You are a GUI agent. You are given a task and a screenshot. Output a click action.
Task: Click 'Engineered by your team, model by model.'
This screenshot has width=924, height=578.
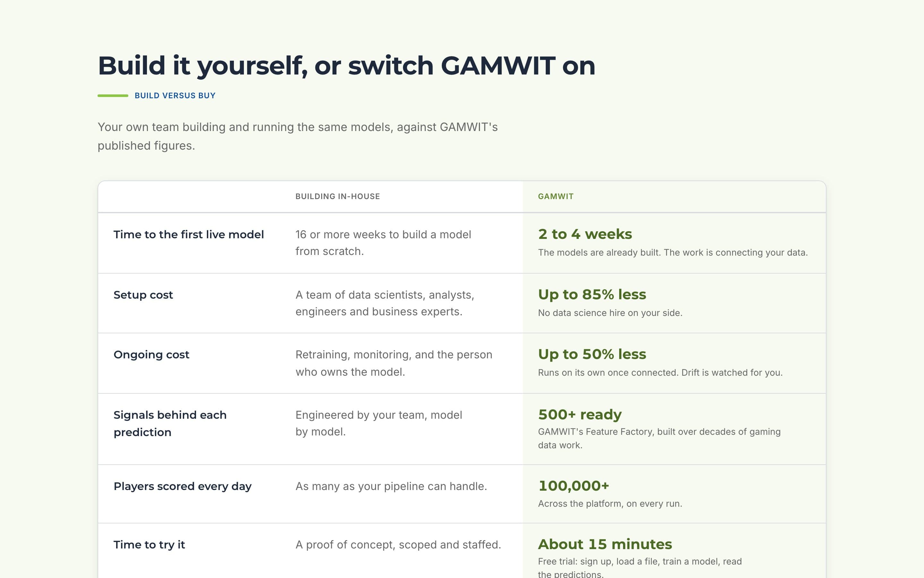[x=378, y=424]
